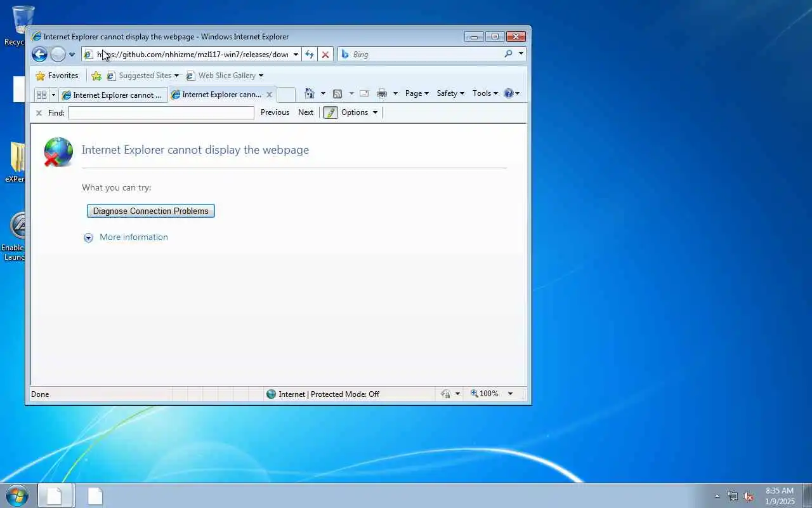Click the Read Mail envelope icon
The width and height of the screenshot is (812, 508).
coord(364,93)
